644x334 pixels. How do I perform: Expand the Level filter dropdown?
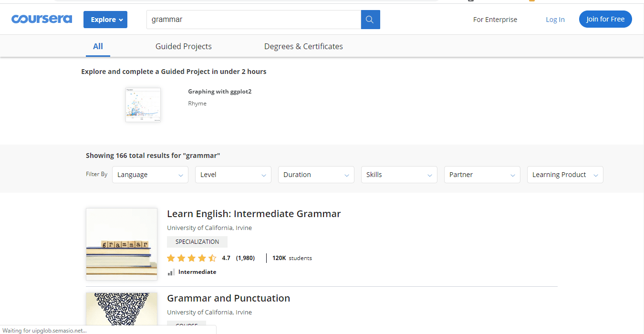point(233,175)
